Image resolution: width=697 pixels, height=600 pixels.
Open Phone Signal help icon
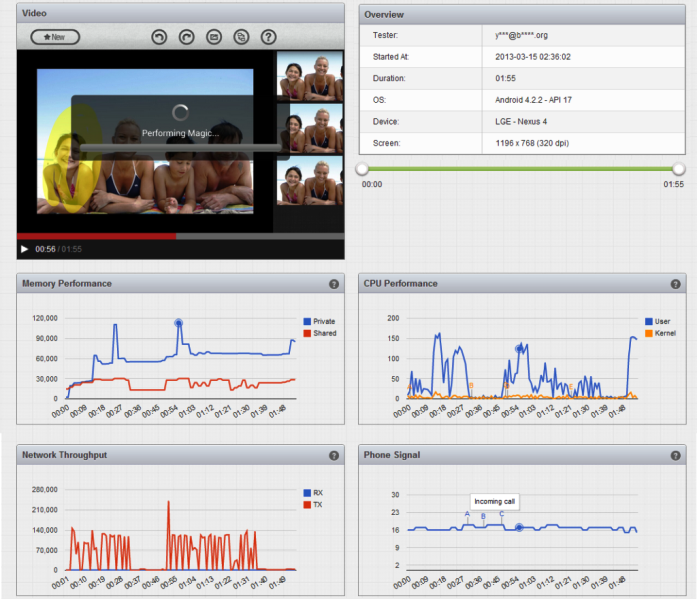675,456
